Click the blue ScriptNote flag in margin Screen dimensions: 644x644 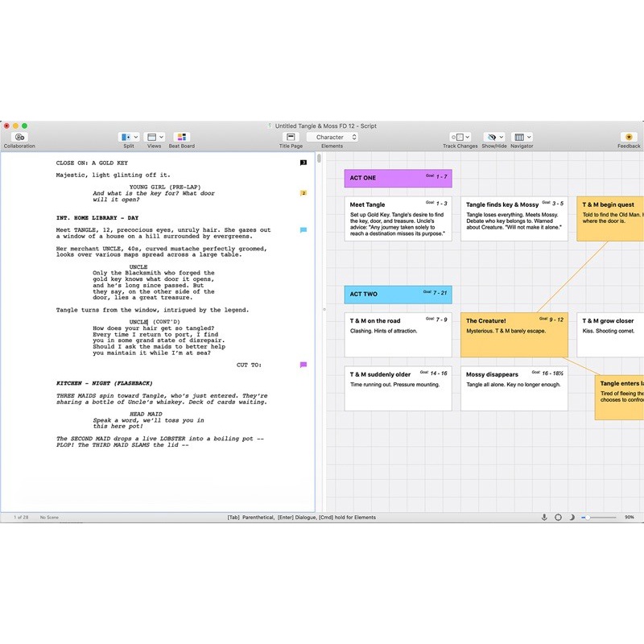pyautogui.click(x=303, y=230)
